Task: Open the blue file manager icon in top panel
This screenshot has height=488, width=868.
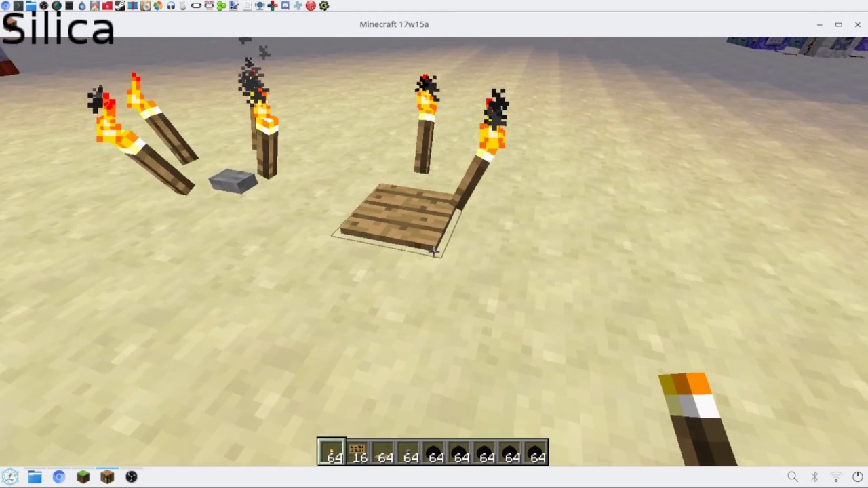Action: click(31, 5)
